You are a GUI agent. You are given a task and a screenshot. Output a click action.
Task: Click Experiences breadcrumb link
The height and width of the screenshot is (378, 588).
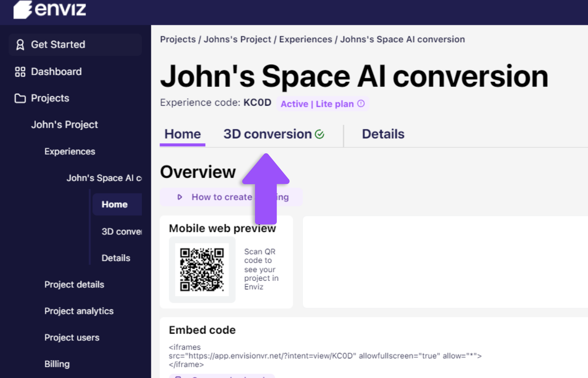[306, 39]
